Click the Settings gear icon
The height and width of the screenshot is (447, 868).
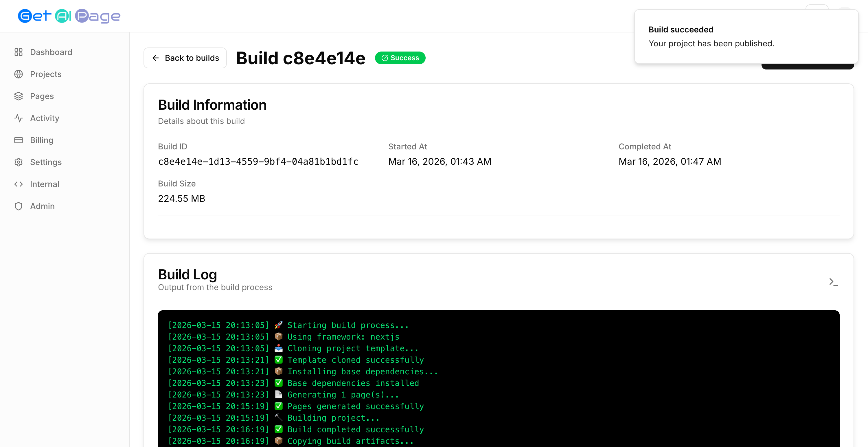click(x=19, y=162)
